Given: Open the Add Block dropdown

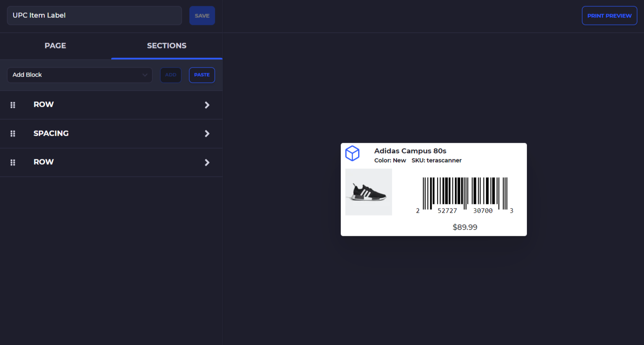Looking at the screenshot, I should 80,75.
